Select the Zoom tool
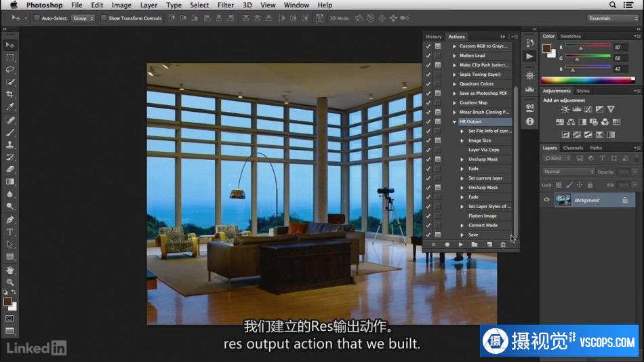Viewport: 644px width, 362px height. 10,282
